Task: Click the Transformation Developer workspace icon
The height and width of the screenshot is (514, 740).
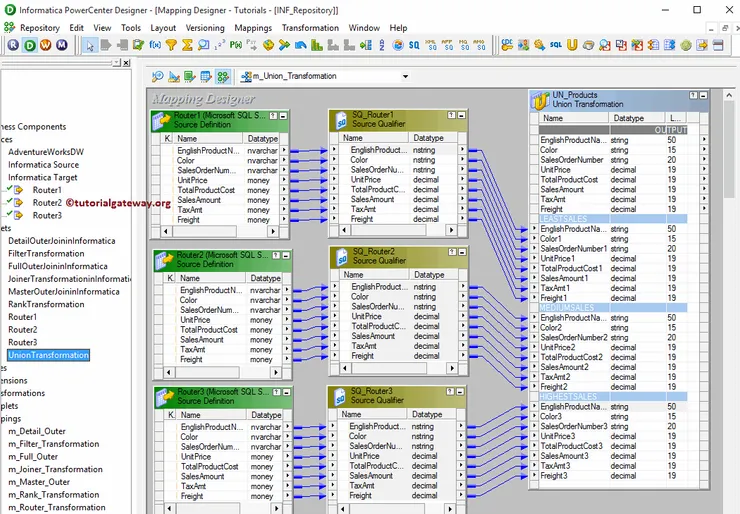Action: (190, 76)
